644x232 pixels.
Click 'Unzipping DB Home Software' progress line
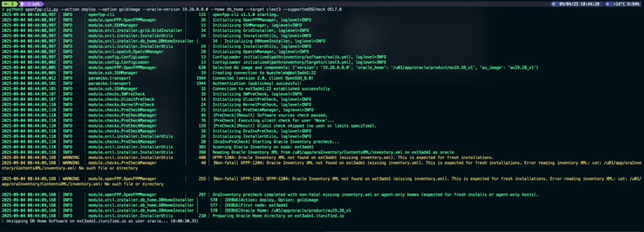(x=102, y=221)
